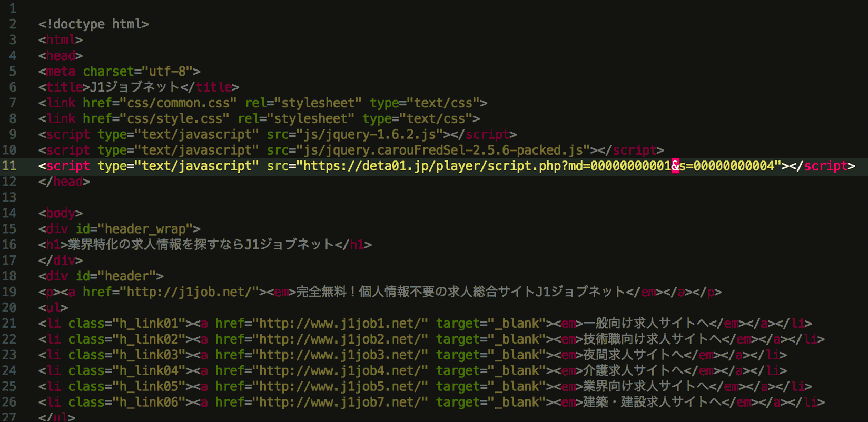Click the doctype html declaration
The image size is (868, 422).
pyautogui.click(x=94, y=24)
